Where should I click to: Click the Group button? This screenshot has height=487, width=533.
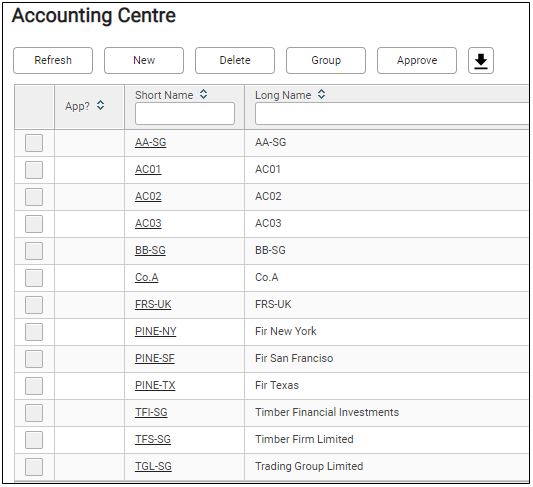[x=326, y=60]
